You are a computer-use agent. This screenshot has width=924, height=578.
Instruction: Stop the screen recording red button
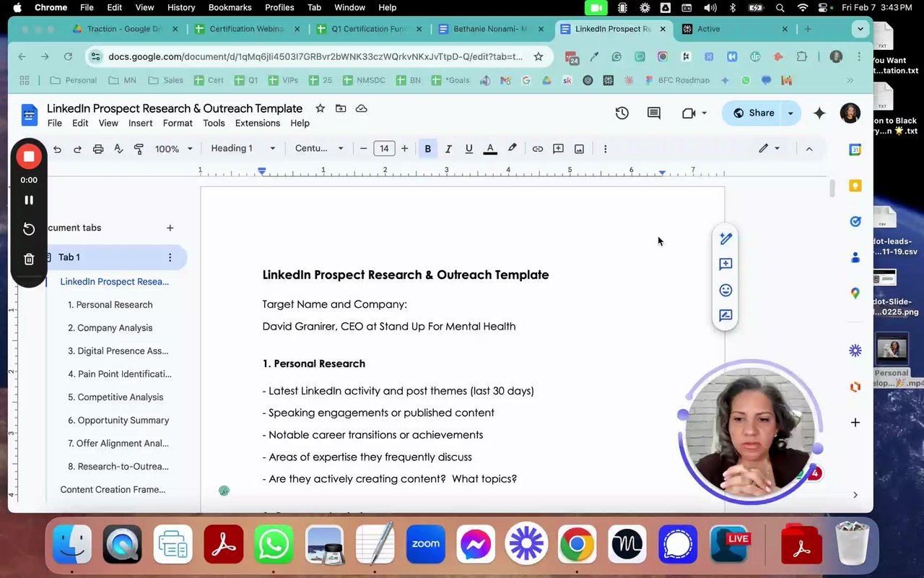[x=29, y=157]
